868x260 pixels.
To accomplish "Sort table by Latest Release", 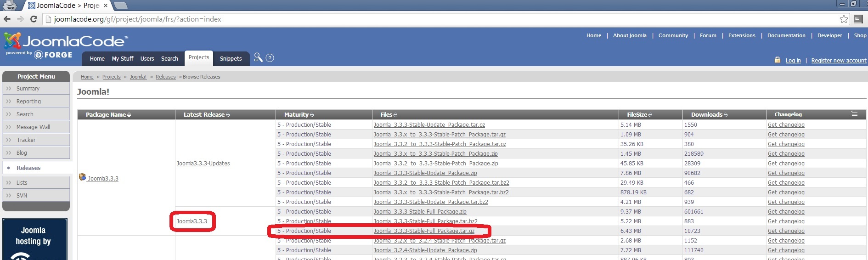I will tap(206, 115).
